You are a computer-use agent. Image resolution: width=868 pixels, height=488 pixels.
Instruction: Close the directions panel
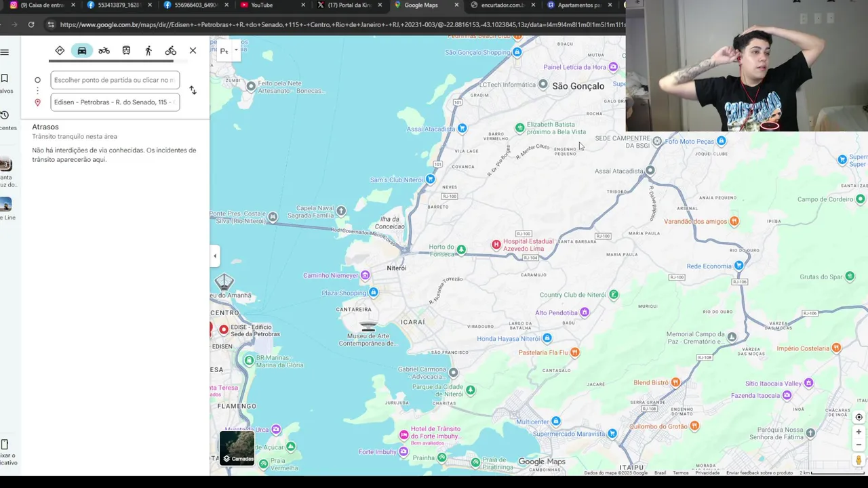[193, 51]
